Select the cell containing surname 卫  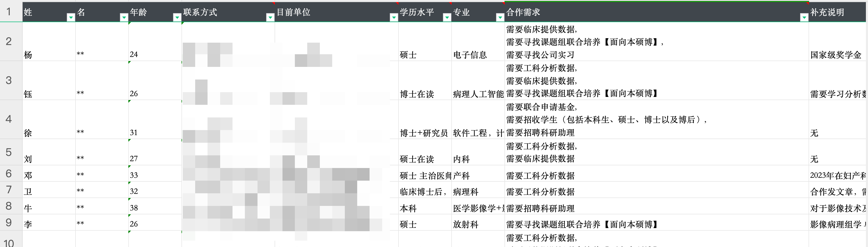coord(49,190)
